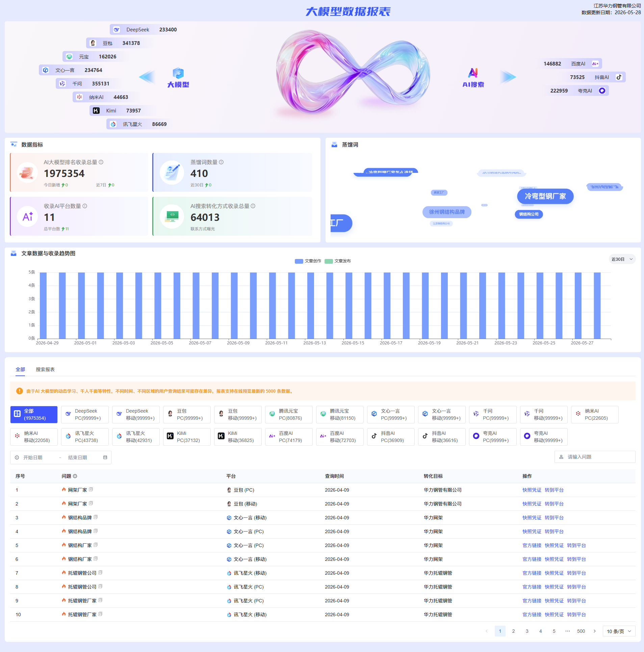Copy the question text in table row 10
The image size is (644, 652).
coord(100,614)
